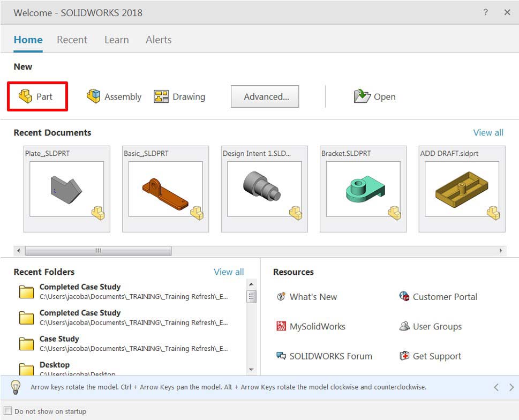Open the Bracket.SLDPRT recent document
Screen dimensions: 519x420
tap(362, 189)
